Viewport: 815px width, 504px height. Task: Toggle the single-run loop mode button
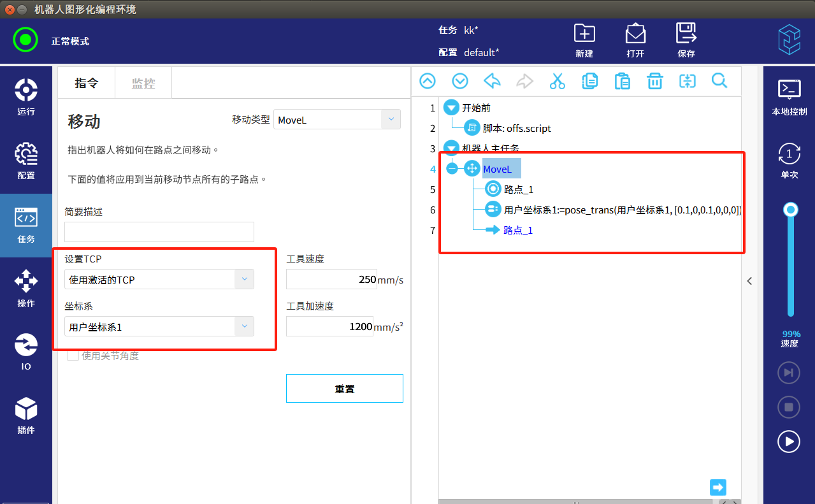click(x=789, y=154)
